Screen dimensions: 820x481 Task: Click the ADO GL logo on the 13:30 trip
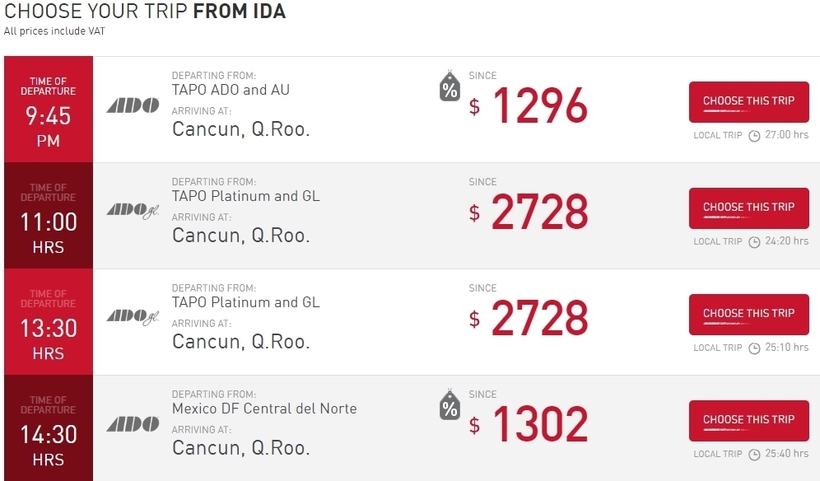[x=133, y=317]
